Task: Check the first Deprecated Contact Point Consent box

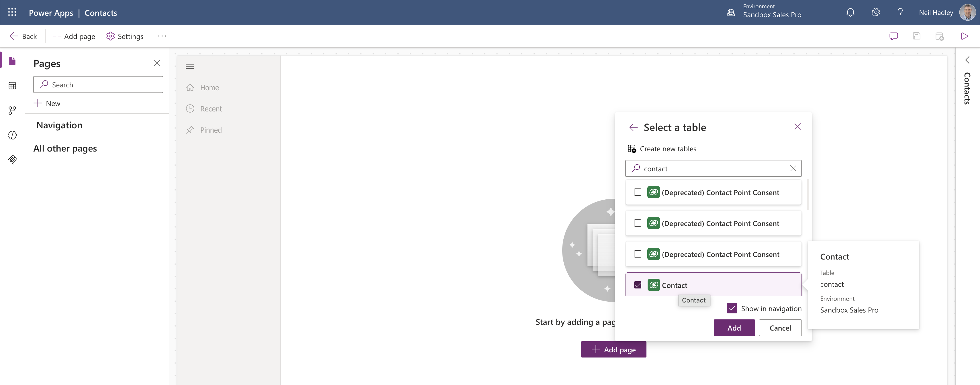Action: coord(638,192)
